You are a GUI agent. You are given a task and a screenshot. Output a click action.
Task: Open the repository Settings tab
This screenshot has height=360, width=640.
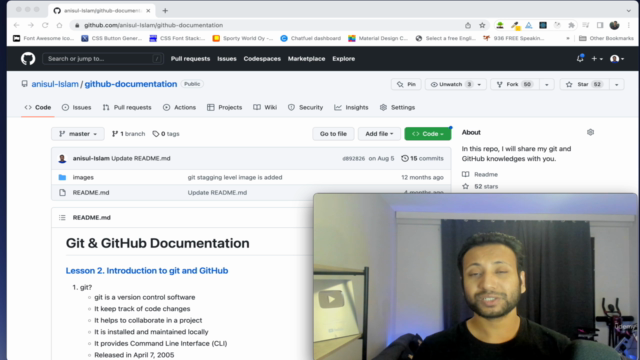point(397,107)
